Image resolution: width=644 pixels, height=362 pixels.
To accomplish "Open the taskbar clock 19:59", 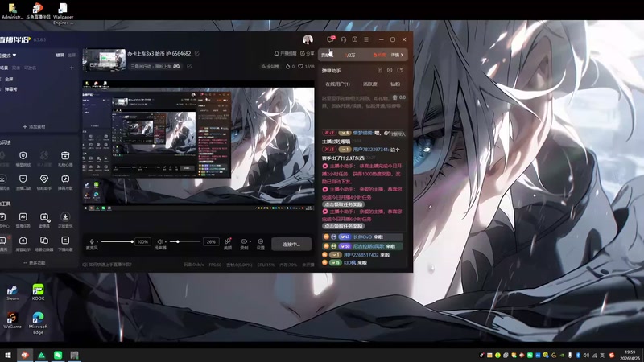I will tap(630, 355).
